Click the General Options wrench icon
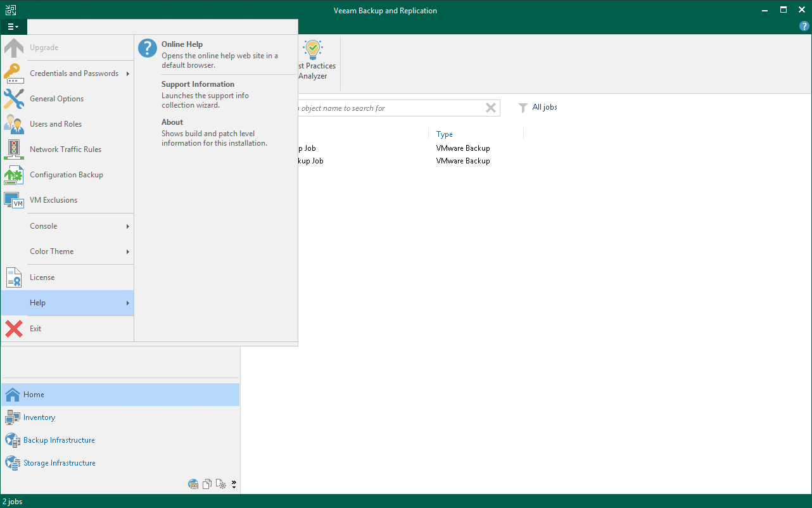Image resolution: width=812 pixels, height=508 pixels. [x=14, y=99]
